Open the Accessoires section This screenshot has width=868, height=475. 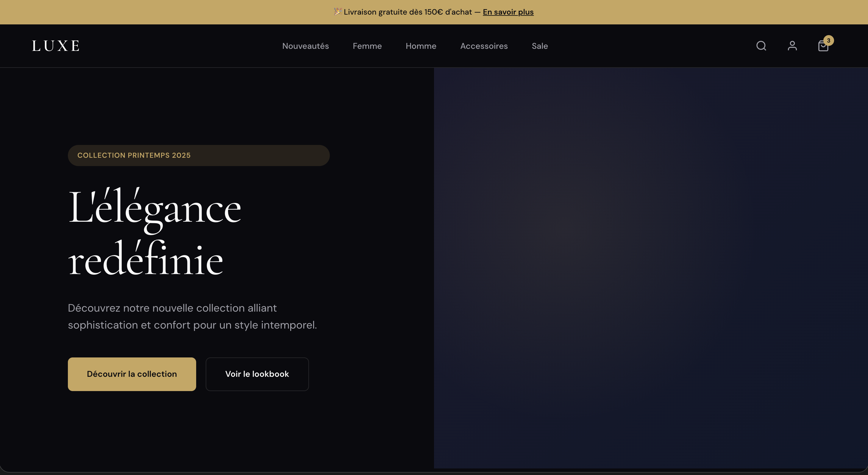point(484,46)
